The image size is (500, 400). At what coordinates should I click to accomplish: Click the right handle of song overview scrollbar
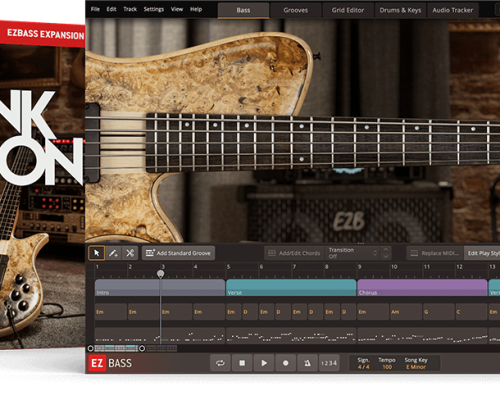(x=142, y=349)
